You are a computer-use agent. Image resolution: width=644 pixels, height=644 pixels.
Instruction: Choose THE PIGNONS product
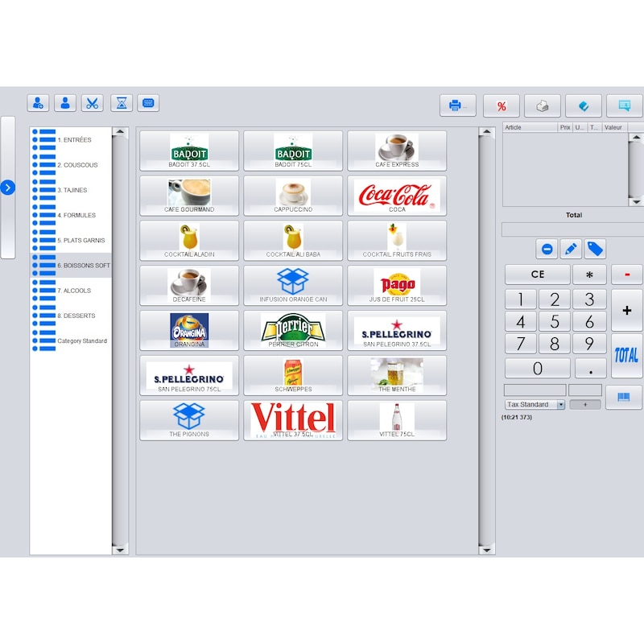click(x=189, y=420)
